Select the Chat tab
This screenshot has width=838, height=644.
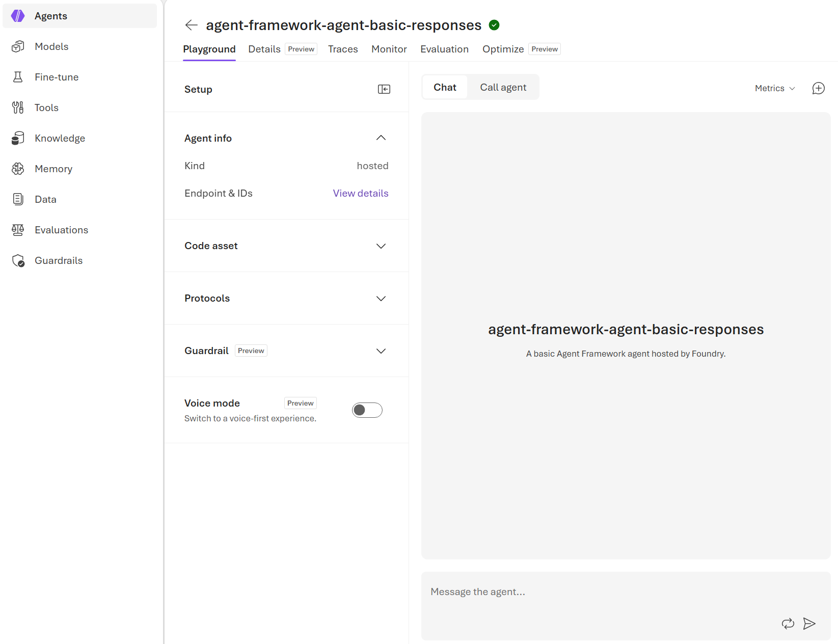[445, 87]
